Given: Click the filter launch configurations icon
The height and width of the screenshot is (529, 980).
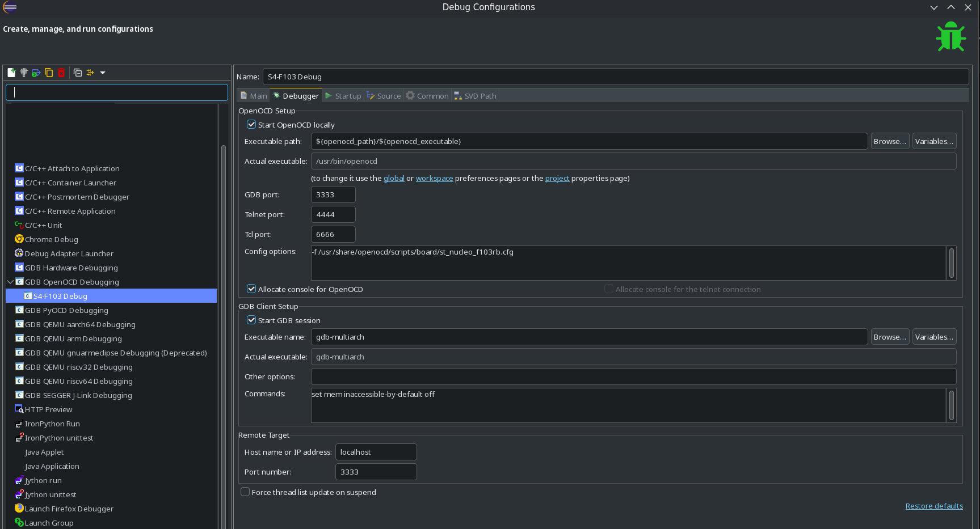Looking at the screenshot, I should (x=90, y=73).
